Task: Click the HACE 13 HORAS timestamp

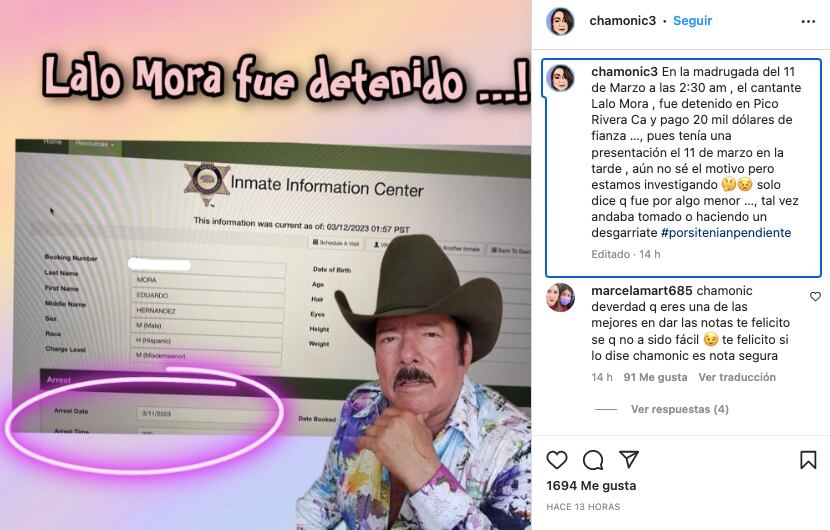Action: 583,507
